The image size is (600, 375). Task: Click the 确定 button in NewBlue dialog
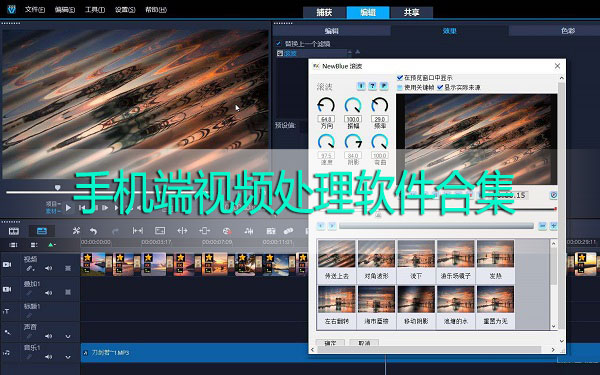click(330, 342)
